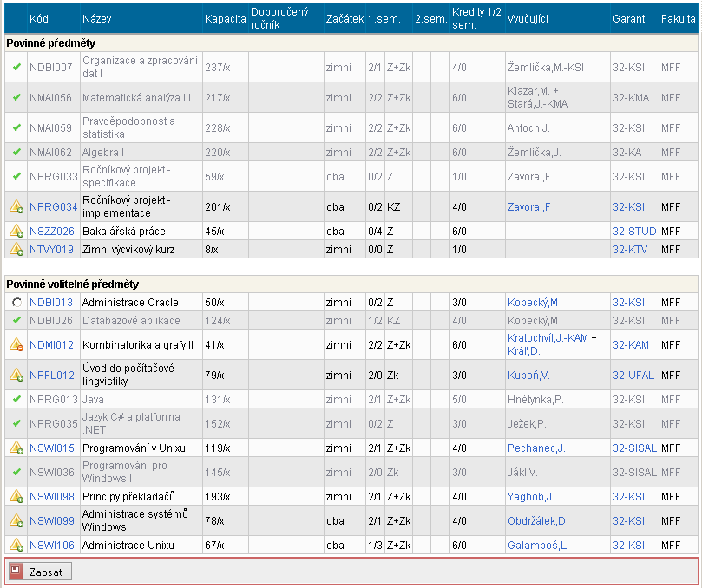Click the warning icon next to NDMI012
The height and width of the screenshot is (588, 702).
click(x=16, y=345)
